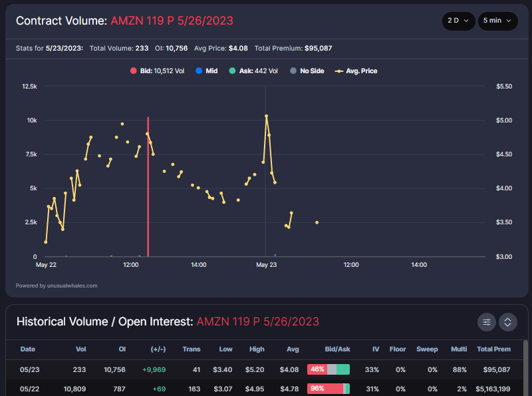Sort table by Low column

pos(225,349)
